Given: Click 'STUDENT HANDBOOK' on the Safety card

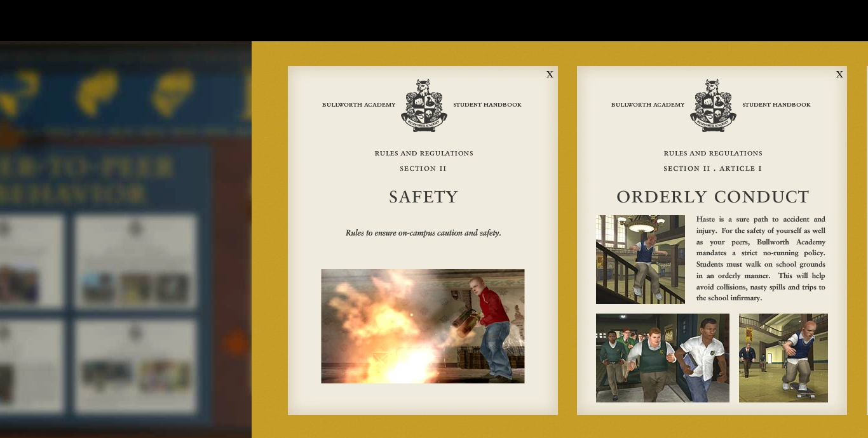Looking at the screenshot, I should click(487, 105).
